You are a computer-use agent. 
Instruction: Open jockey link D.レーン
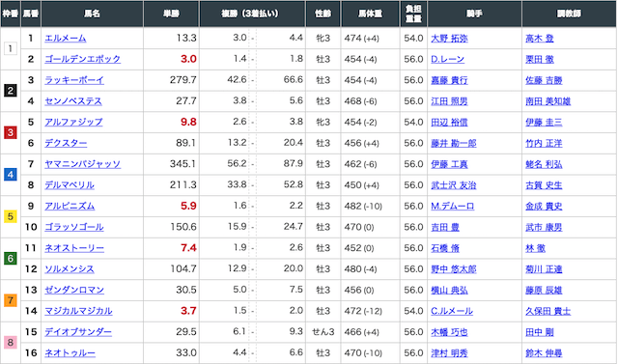click(x=447, y=59)
